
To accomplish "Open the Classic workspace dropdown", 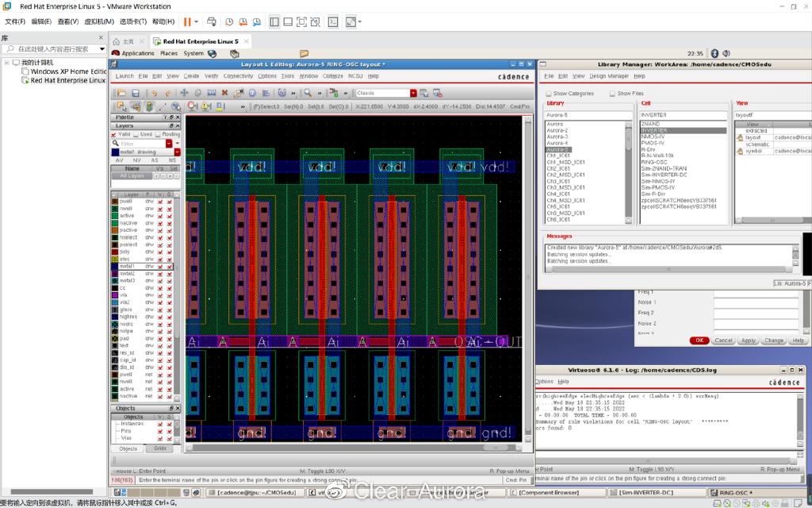I will [413, 94].
